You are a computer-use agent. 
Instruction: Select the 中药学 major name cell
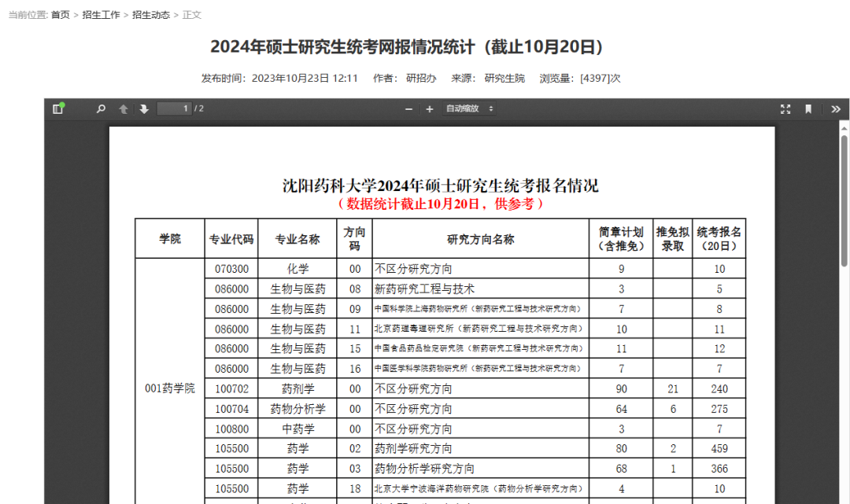point(297,429)
